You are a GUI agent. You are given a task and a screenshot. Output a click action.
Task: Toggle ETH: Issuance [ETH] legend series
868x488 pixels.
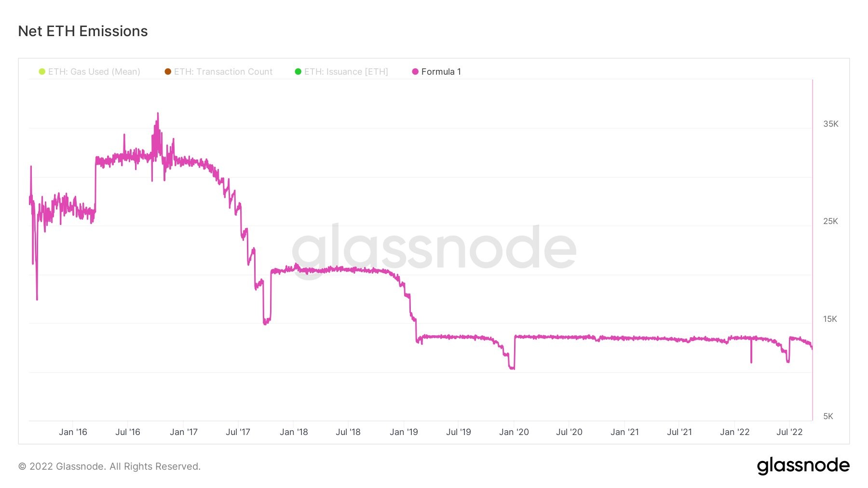click(x=341, y=72)
